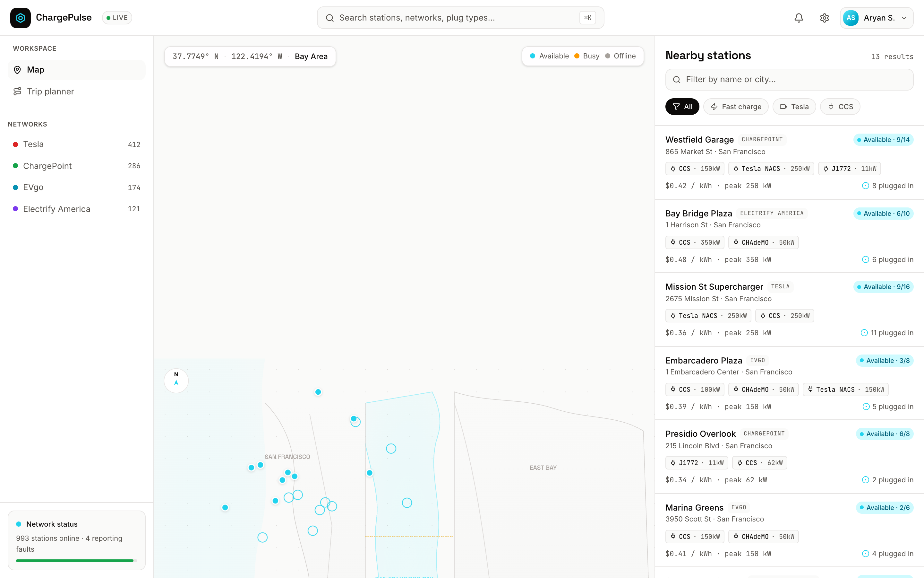Click the 13 results count
This screenshot has height=578, width=924.
[892, 57]
